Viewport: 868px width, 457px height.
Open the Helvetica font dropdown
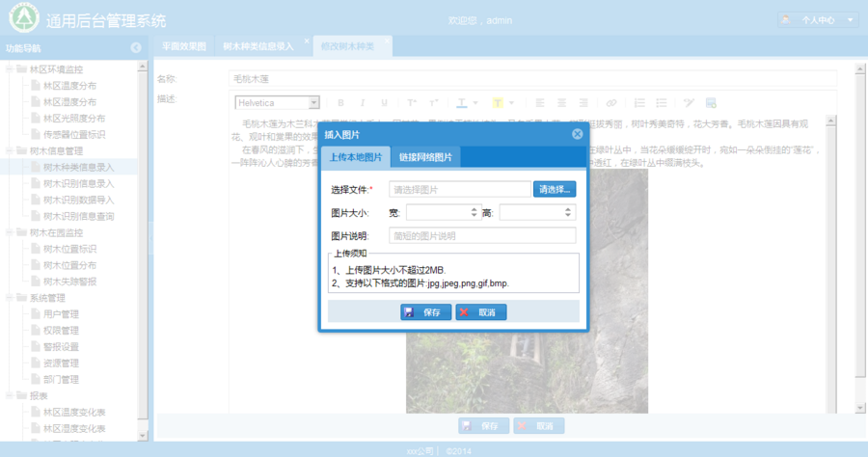click(313, 103)
